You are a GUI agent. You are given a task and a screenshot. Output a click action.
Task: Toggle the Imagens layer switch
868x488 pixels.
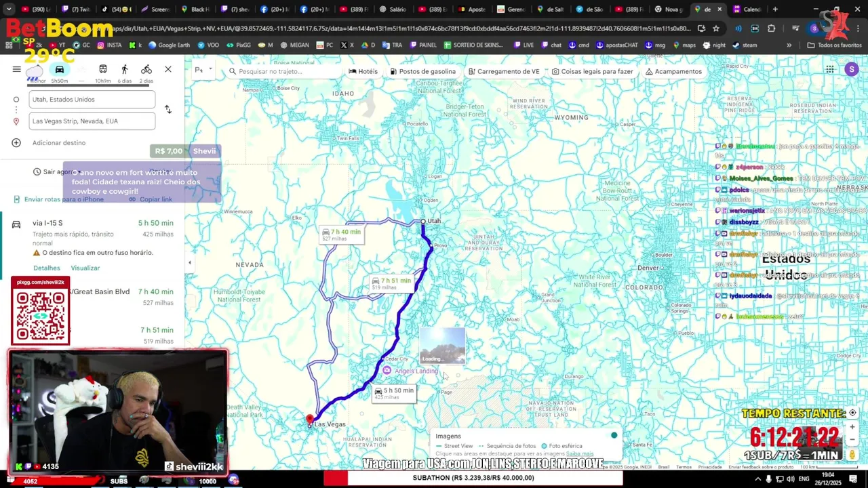[614, 435]
